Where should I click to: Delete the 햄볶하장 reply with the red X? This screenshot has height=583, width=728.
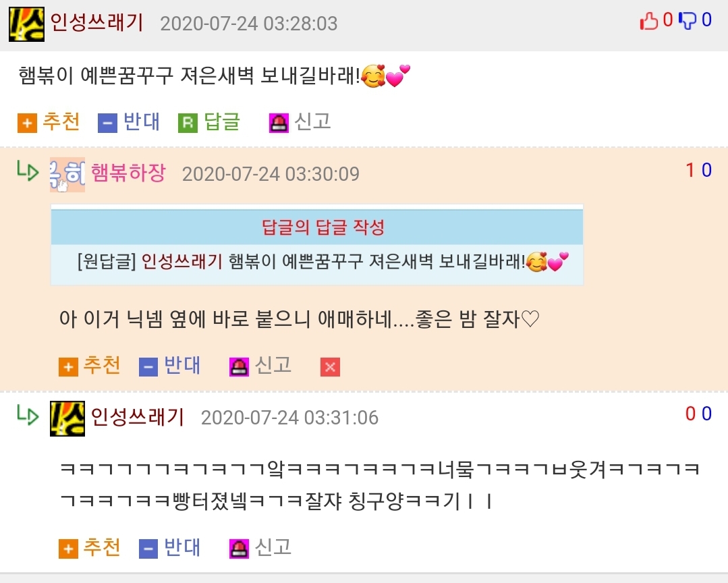(x=330, y=366)
